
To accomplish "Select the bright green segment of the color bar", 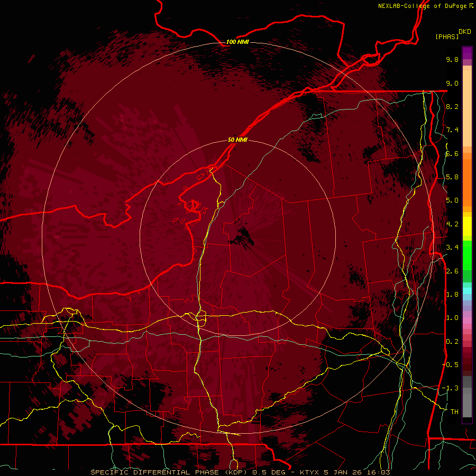I will (x=467, y=255).
